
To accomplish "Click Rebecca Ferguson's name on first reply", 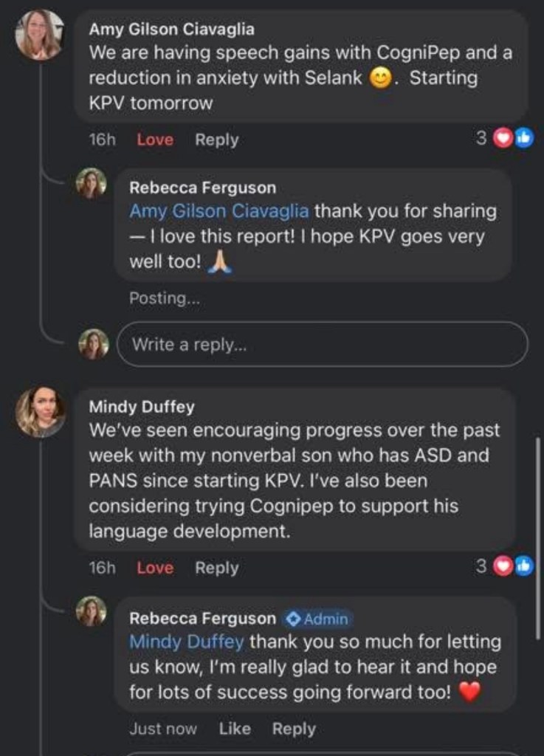I will click(202, 188).
